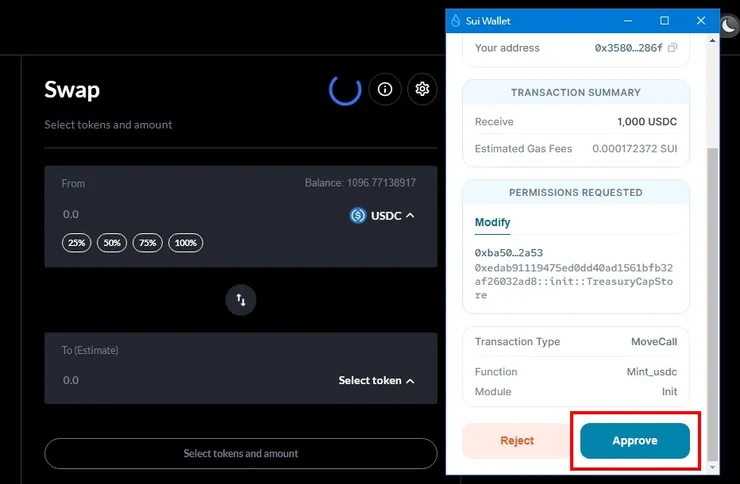Switch From and To tokens arrows

point(241,300)
